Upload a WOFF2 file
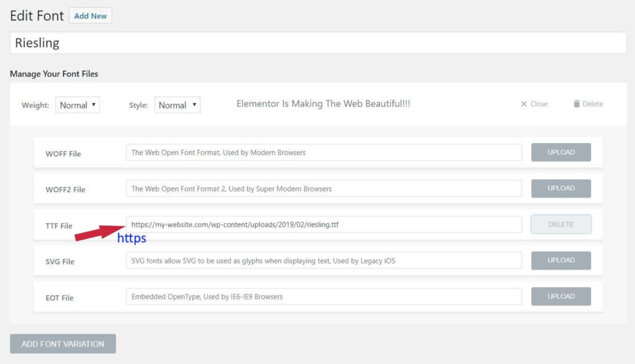 click(x=561, y=189)
